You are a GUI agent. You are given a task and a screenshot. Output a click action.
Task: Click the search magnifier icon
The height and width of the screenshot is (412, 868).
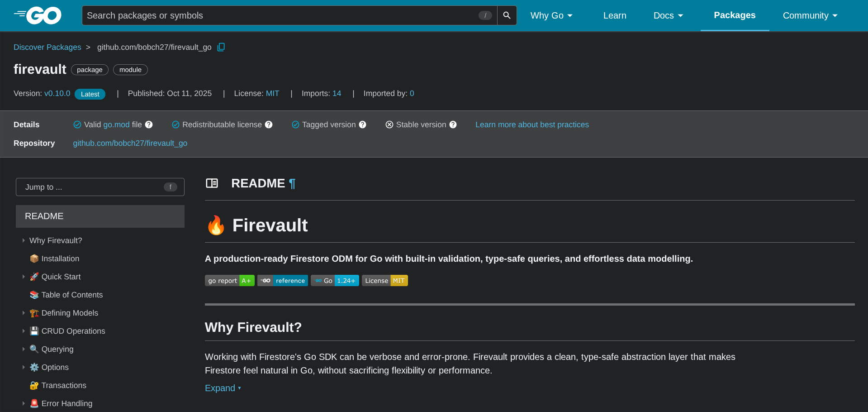pos(506,15)
